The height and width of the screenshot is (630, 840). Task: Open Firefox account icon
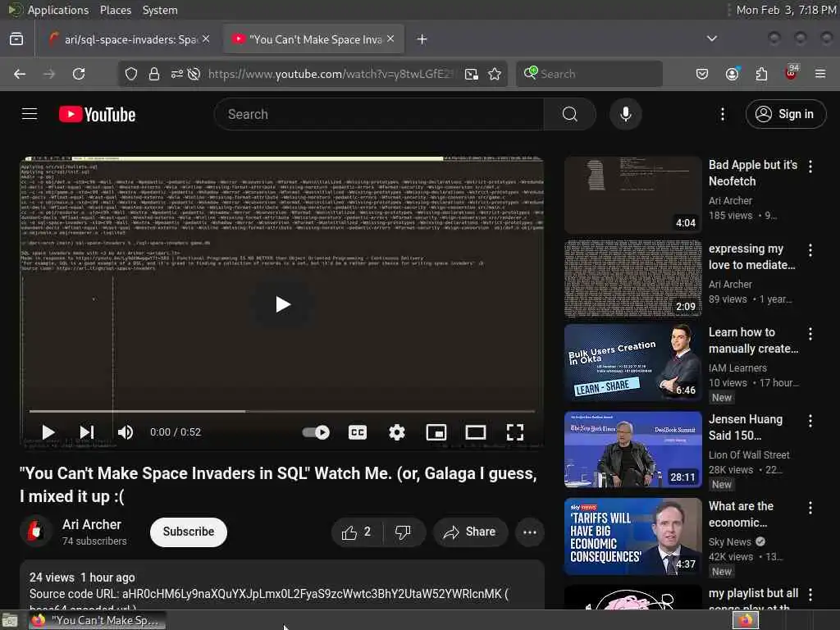click(x=732, y=74)
